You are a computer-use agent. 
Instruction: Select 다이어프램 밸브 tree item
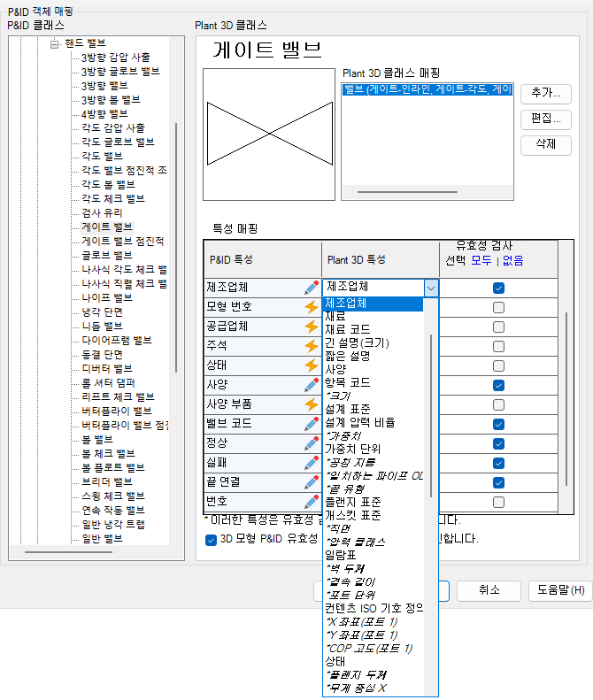pos(117,341)
